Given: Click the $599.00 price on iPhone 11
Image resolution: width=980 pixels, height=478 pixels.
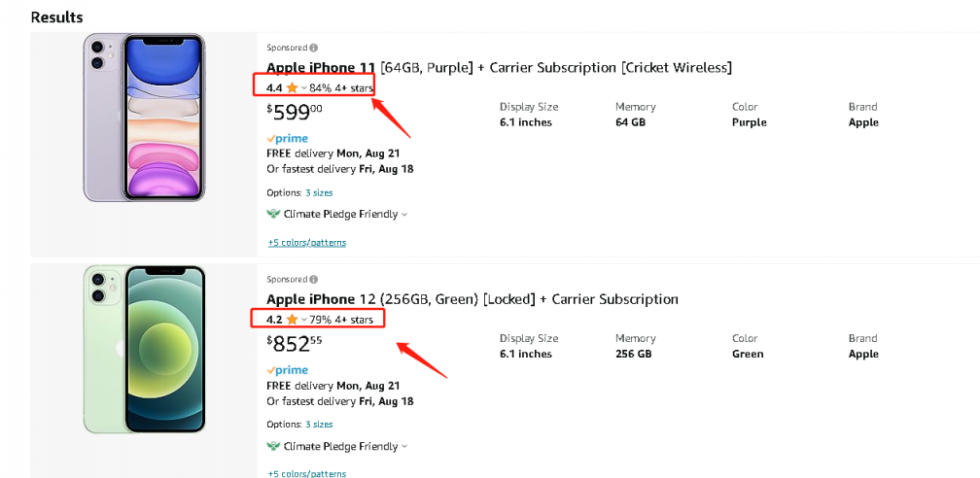Looking at the screenshot, I should tap(295, 113).
